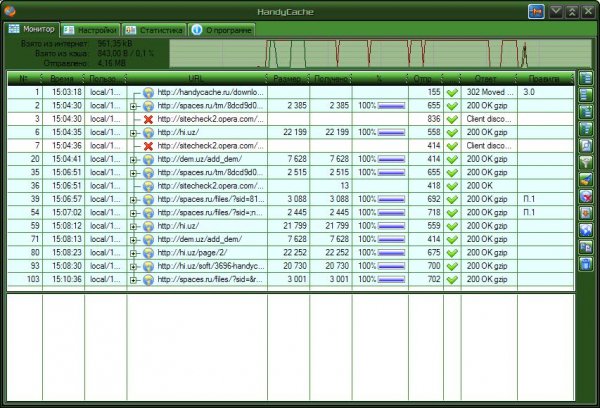The height and width of the screenshot is (408, 600).
Task: Click '302 Moved' response in row 1
Action: pyautogui.click(x=490, y=92)
